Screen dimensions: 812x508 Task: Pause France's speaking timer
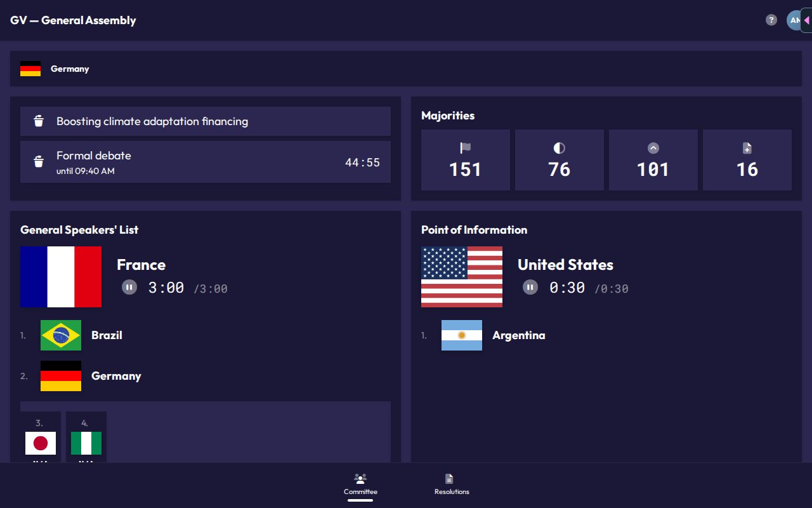click(129, 287)
